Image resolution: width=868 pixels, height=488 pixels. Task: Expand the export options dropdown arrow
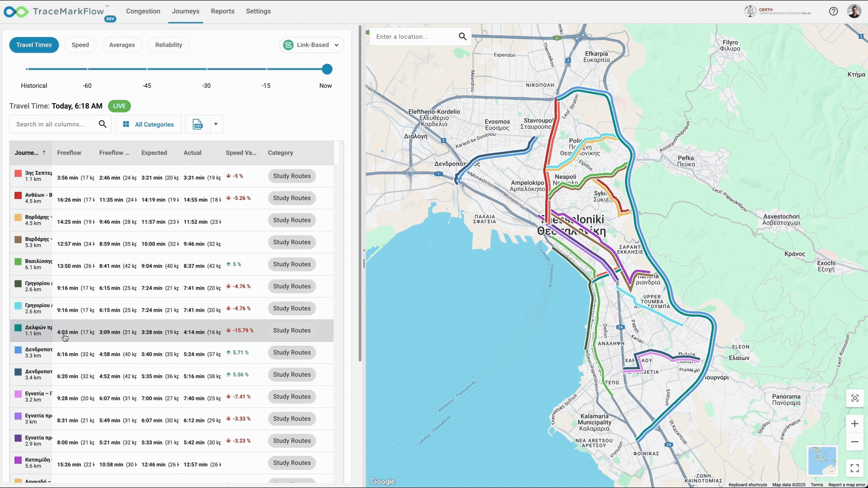point(216,124)
